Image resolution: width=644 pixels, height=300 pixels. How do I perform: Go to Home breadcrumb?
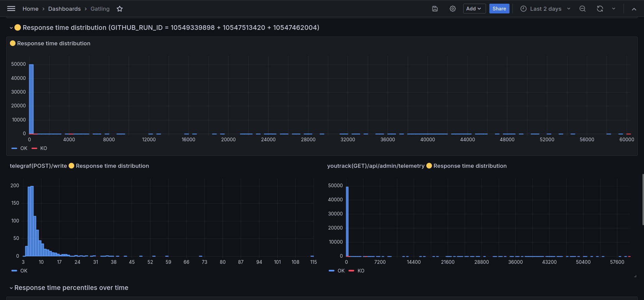(x=31, y=9)
